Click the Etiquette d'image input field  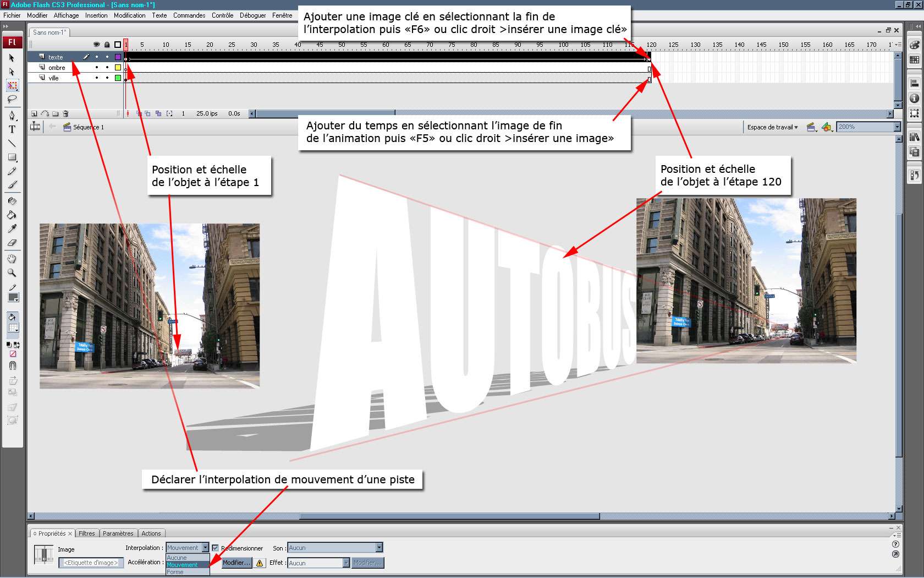[x=90, y=563]
